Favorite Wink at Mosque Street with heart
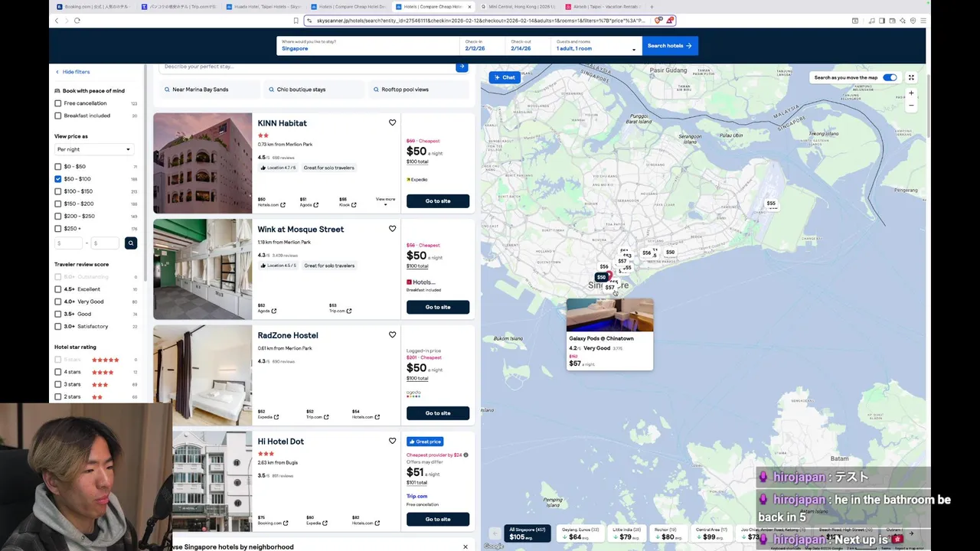Screen dimensions: 980x551 (392, 229)
